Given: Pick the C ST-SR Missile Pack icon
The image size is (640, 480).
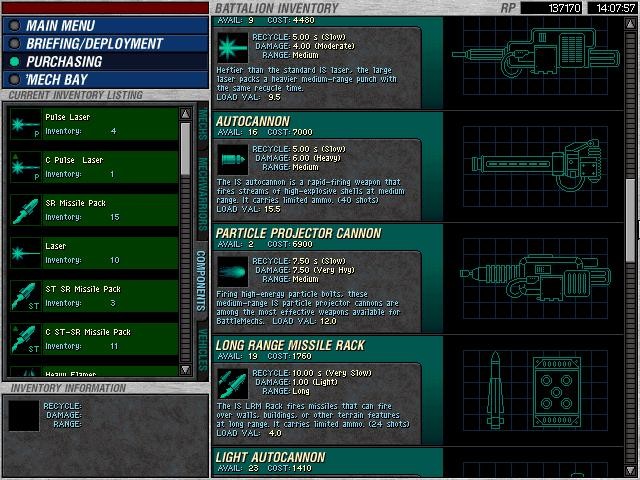Looking at the screenshot, I should tap(26, 339).
